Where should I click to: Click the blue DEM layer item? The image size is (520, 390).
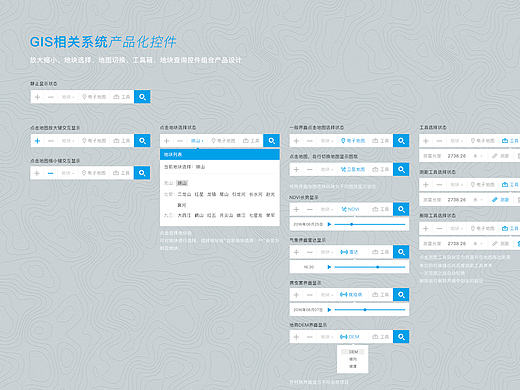coord(350,337)
